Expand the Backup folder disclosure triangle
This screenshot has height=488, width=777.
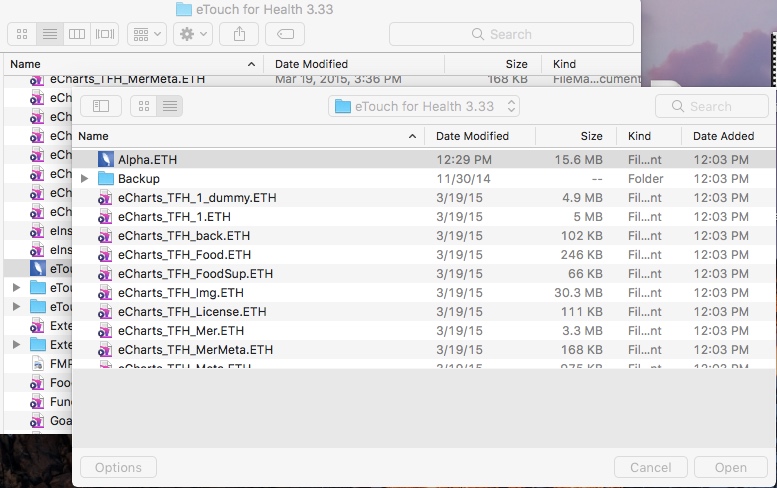coord(85,178)
